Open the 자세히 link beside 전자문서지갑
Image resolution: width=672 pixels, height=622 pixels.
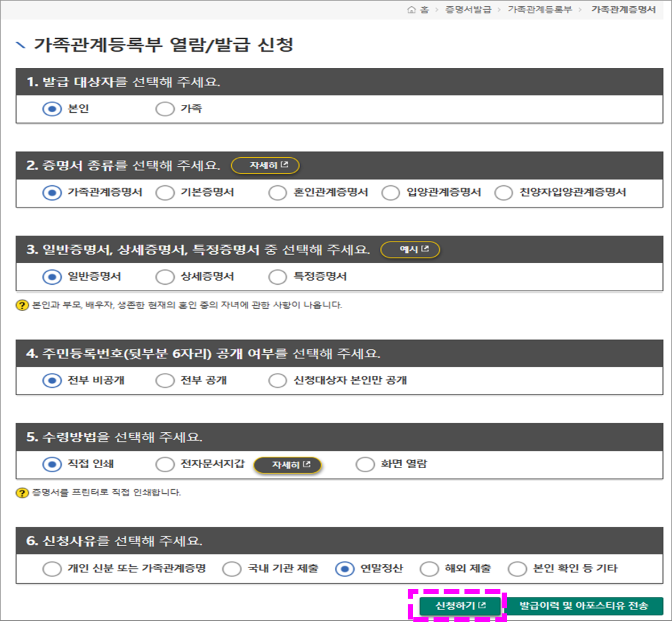click(x=288, y=464)
